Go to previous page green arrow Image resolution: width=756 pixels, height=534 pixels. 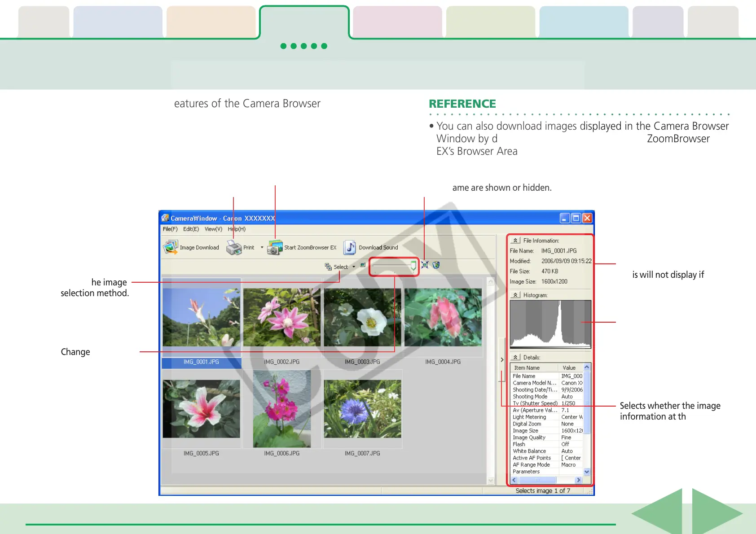pos(657,512)
